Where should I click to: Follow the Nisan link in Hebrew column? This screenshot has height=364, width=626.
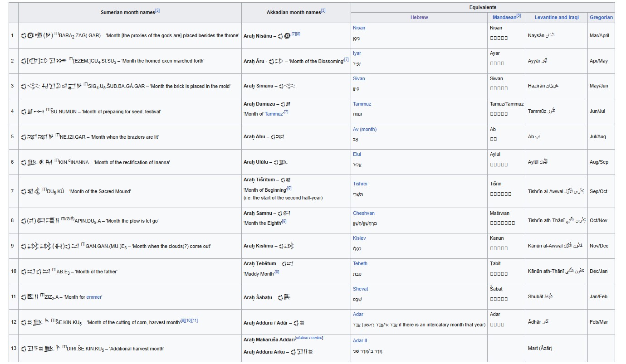[x=359, y=28]
